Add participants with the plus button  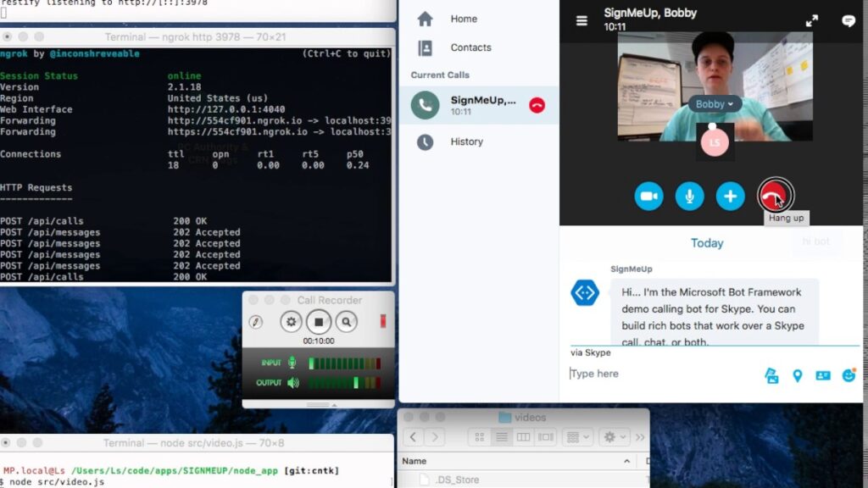coord(731,196)
